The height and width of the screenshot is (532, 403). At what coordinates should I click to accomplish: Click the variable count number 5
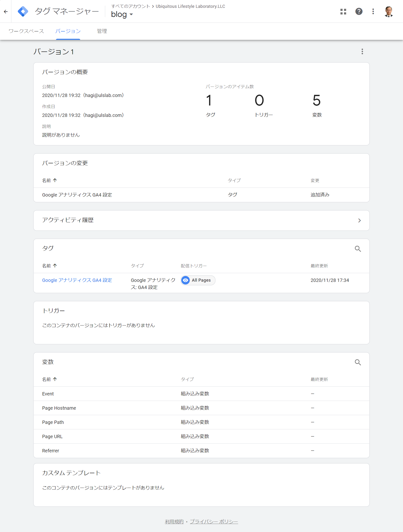(x=317, y=100)
